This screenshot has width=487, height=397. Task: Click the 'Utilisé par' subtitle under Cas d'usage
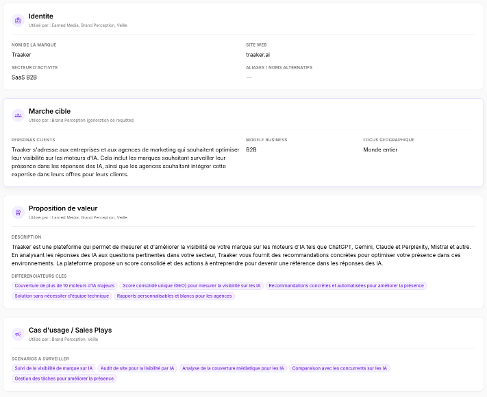coord(63,339)
